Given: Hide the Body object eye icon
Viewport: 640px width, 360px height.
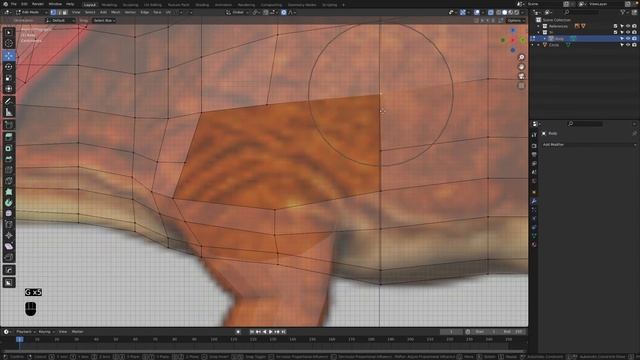Looking at the screenshot, I should (628, 38).
